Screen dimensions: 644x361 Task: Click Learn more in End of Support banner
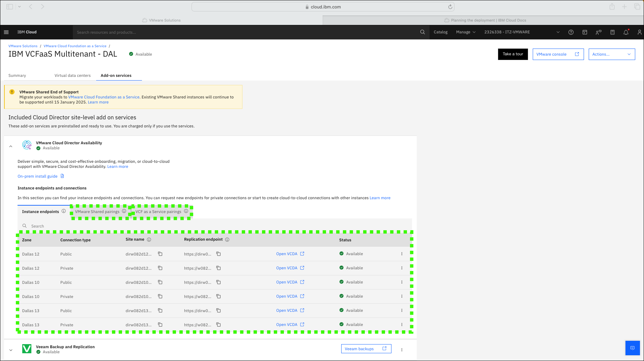point(98,102)
